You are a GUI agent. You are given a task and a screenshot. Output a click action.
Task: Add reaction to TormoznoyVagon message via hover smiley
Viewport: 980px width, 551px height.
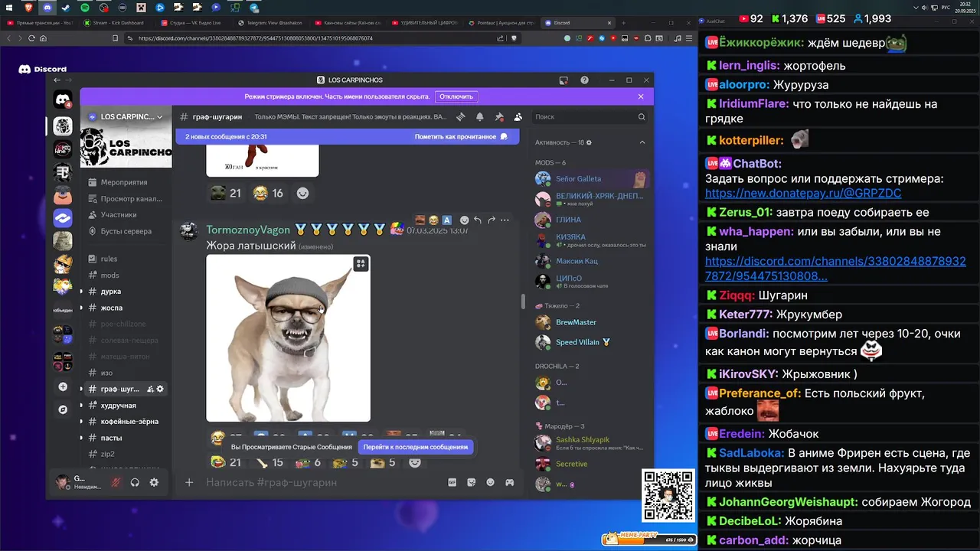pos(464,220)
